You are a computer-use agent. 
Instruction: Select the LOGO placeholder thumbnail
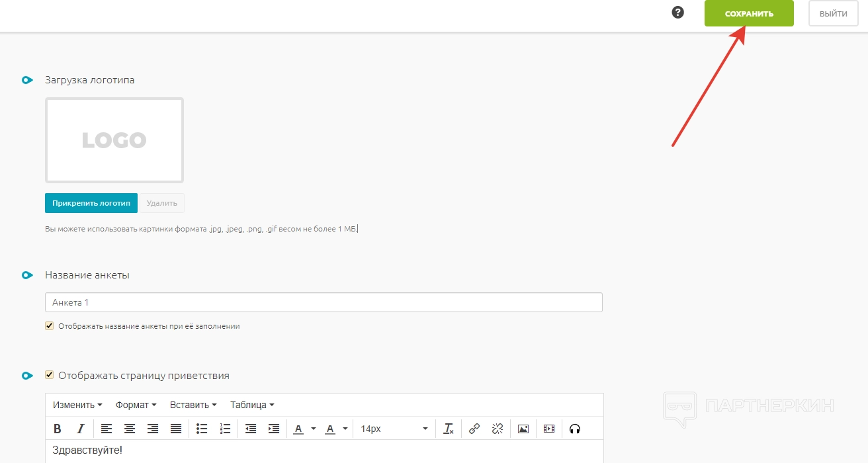[x=114, y=140]
